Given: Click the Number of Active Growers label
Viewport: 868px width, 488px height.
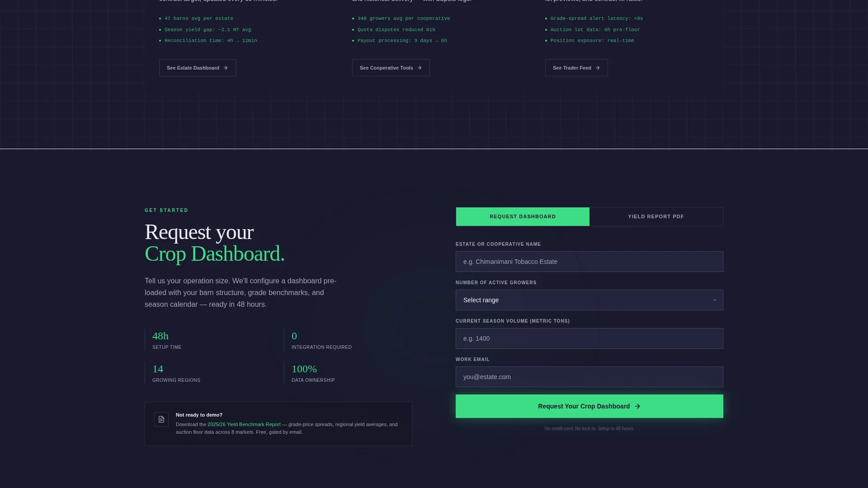Looking at the screenshot, I should pyautogui.click(x=496, y=283).
